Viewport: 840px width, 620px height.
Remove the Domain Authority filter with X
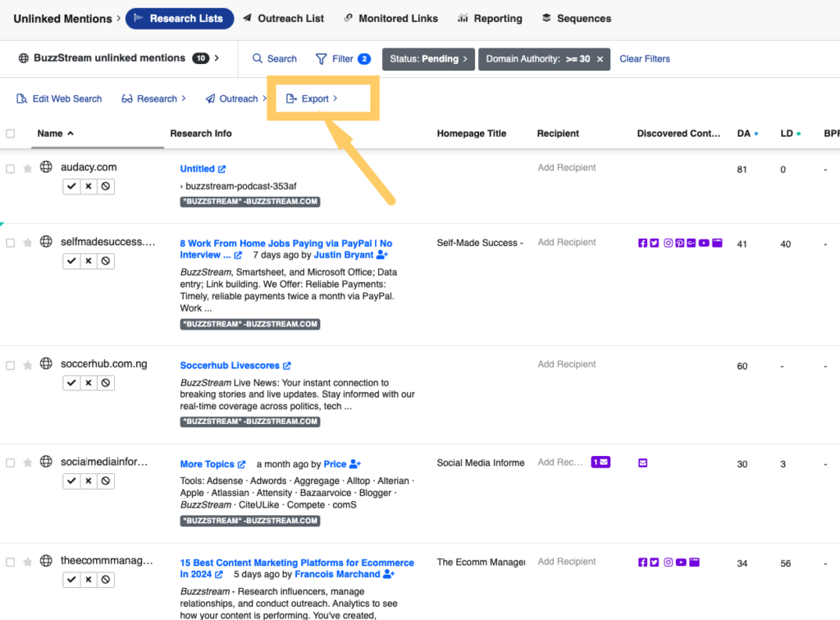pos(600,59)
